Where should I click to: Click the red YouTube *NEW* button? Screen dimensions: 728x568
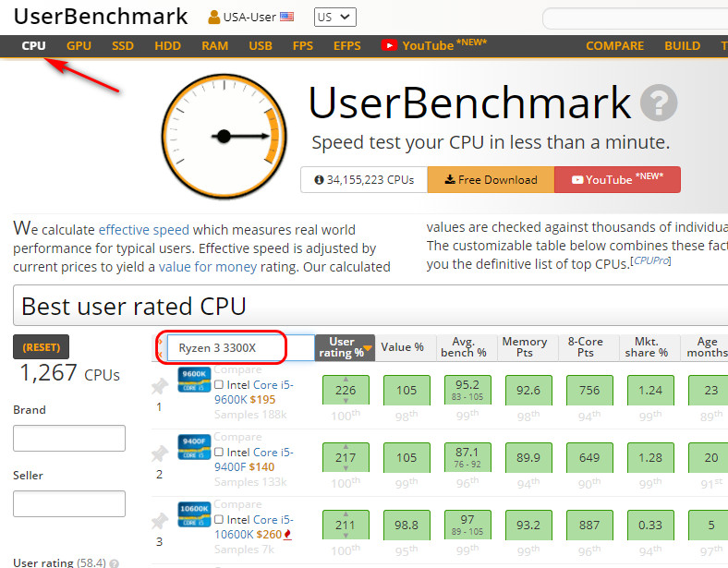[617, 179]
